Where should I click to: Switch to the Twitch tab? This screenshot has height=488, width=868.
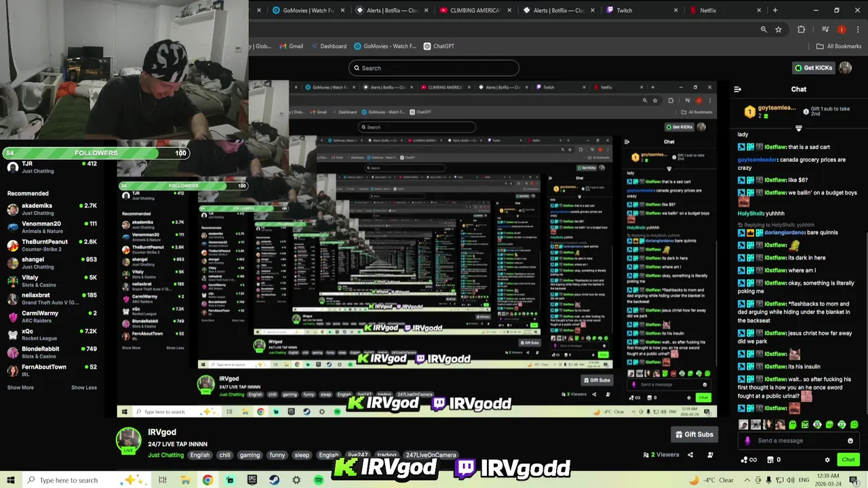click(x=642, y=10)
